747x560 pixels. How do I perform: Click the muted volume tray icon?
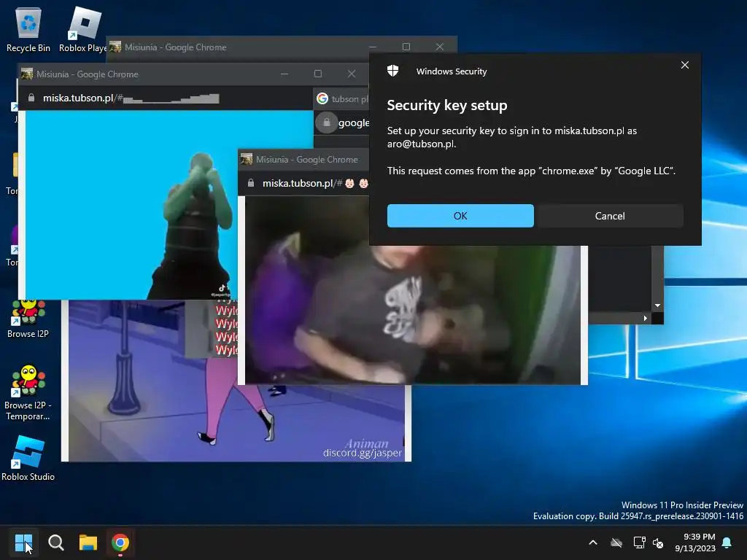(x=659, y=542)
